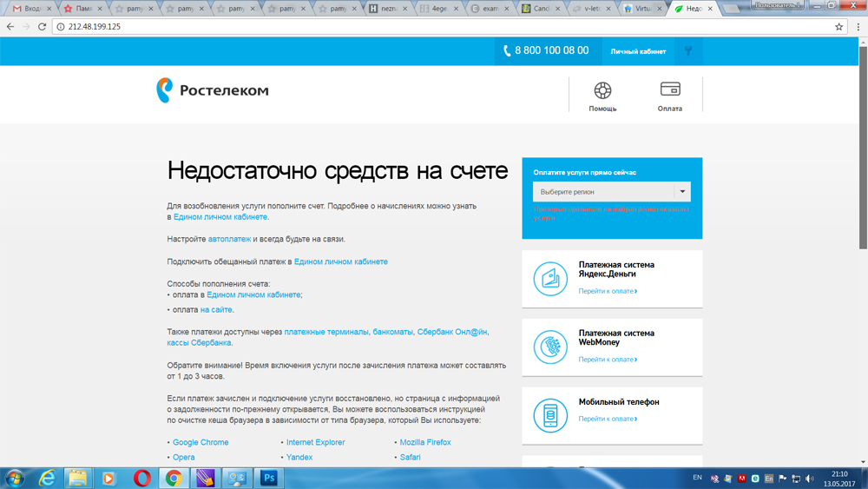Bookmark this page with the star icon

(838, 27)
